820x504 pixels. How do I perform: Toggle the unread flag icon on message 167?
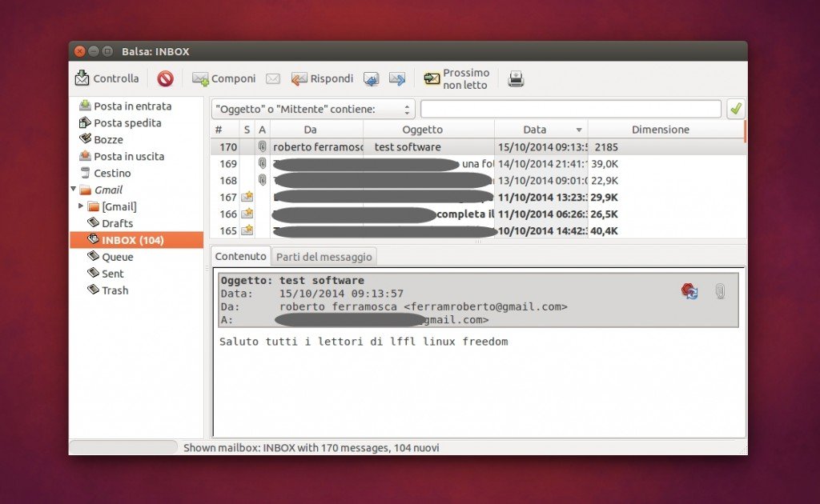click(248, 197)
